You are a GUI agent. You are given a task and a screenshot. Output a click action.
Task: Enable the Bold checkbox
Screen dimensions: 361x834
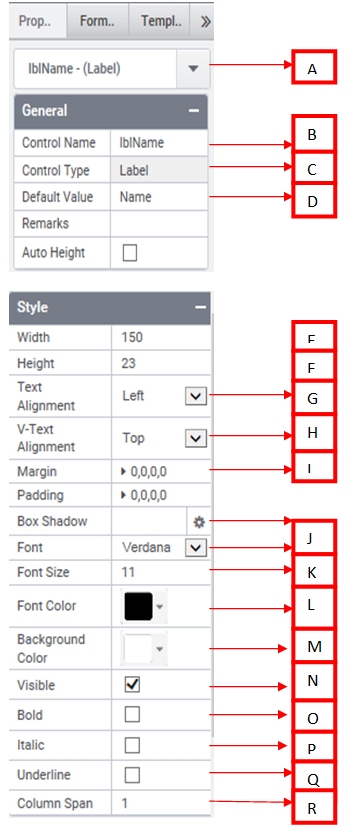tap(132, 715)
